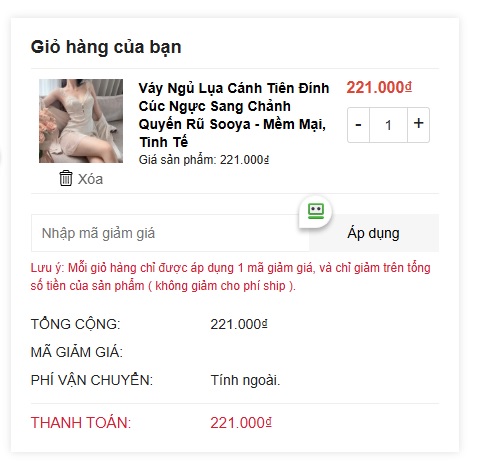Focus the Nhập mã giảm giá field
The image size is (477, 467).
pos(170,233)
